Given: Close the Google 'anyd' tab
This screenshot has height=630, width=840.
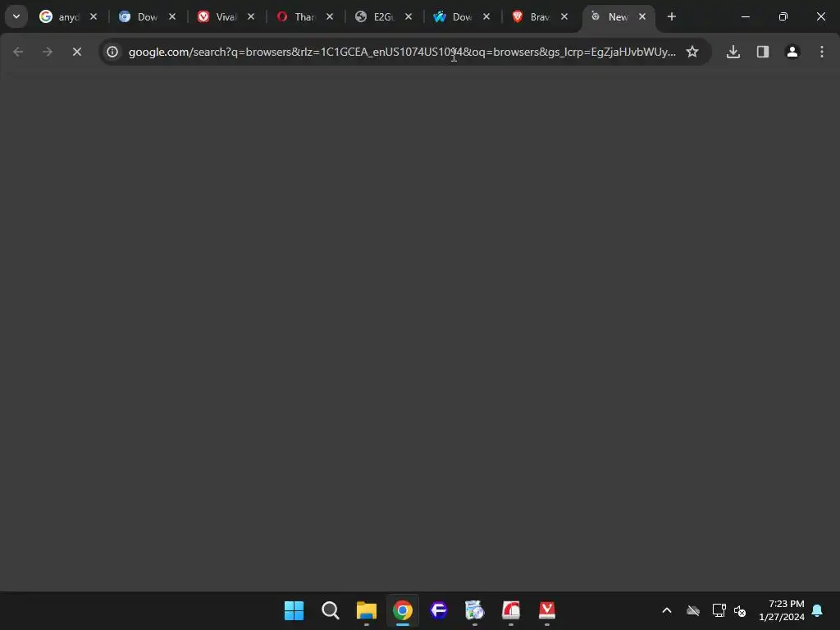Looking at the screenshot, I should pos(94,16).
